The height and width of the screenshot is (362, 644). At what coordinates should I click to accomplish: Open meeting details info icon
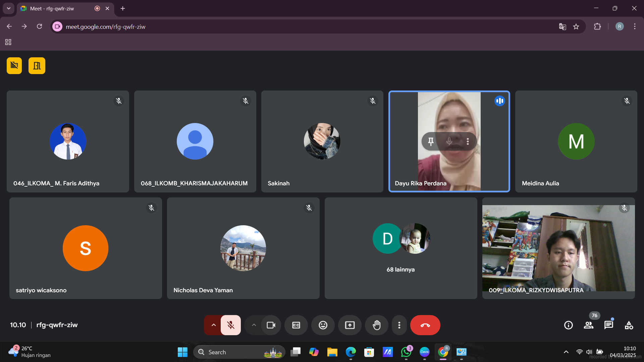568,325
